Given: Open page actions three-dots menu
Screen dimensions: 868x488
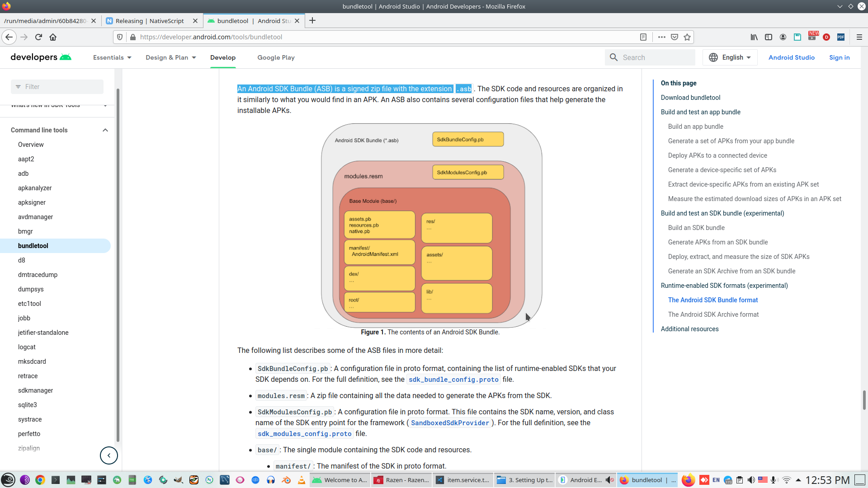Looking at the screenshot, I should click(662, 37).
